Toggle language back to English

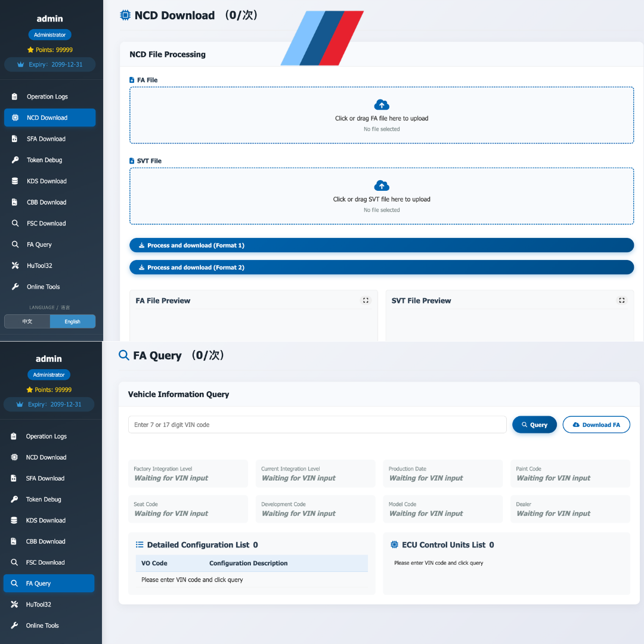click(x=72, y=321)
